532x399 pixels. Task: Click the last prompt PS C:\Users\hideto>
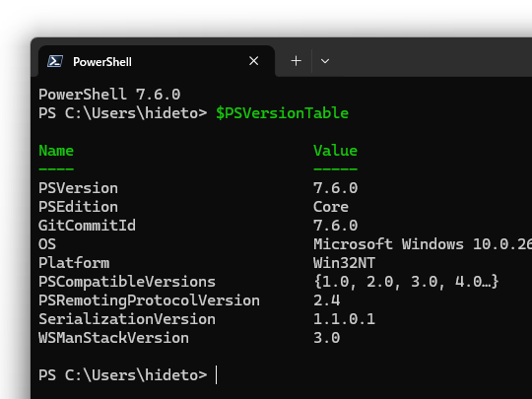click(123, 375)
